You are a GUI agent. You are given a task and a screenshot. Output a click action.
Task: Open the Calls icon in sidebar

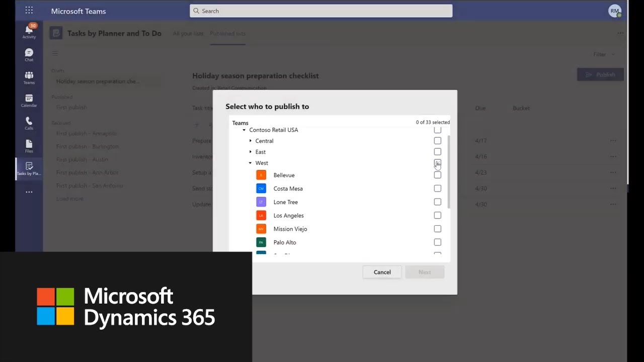click(29, 123)
